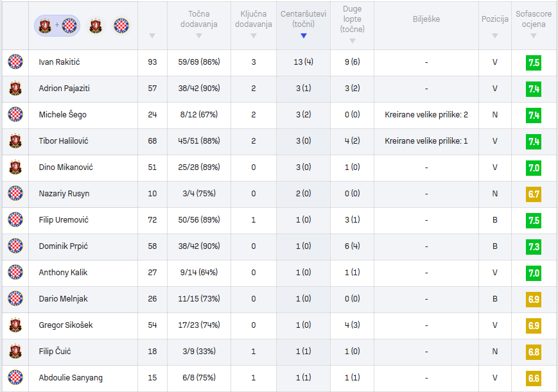Open Filip Uremović player link

pyautogui.click(x=64, y=220)
